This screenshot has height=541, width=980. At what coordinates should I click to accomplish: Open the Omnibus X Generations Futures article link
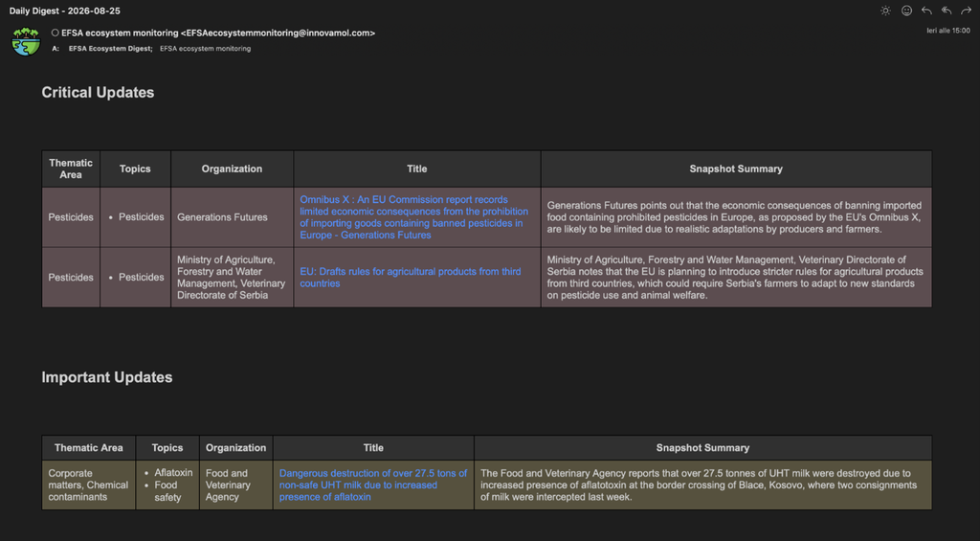click(x=413, y=217)
